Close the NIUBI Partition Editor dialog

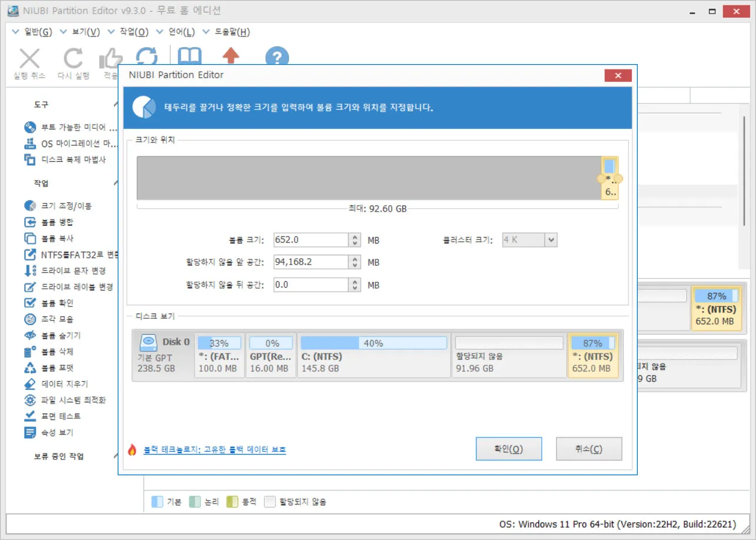click(618, 75)
